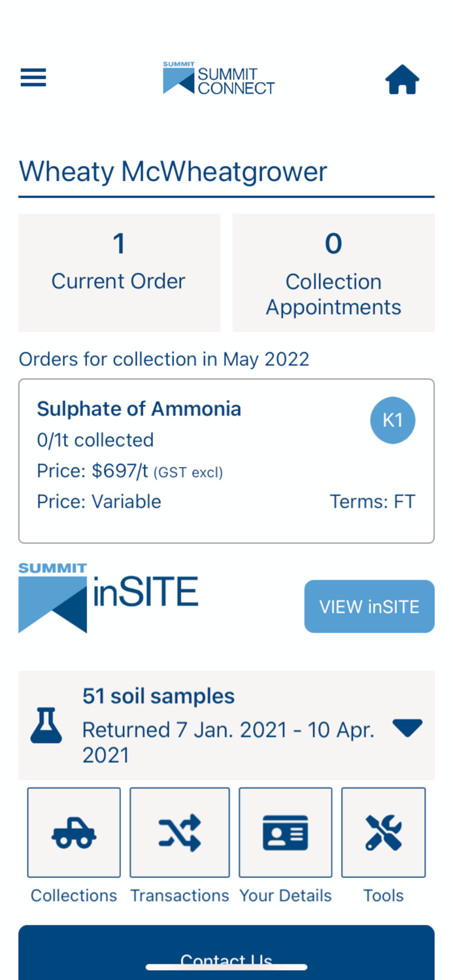
Task: Open the Collections truck icon
Action: pos(73,832)
